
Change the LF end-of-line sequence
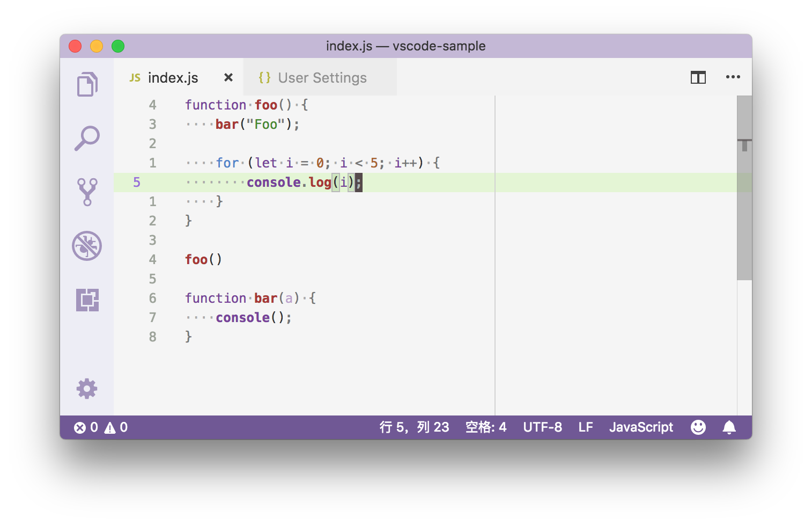(x=585, y=427)
